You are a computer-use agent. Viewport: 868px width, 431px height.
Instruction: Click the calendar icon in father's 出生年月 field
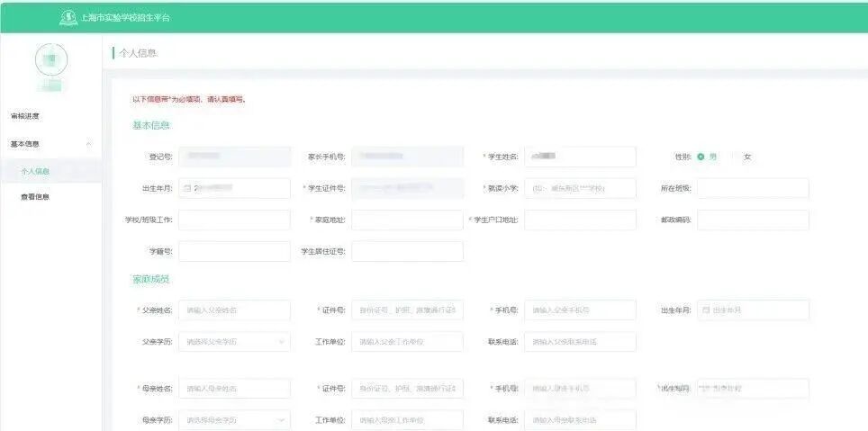point(706,310)
